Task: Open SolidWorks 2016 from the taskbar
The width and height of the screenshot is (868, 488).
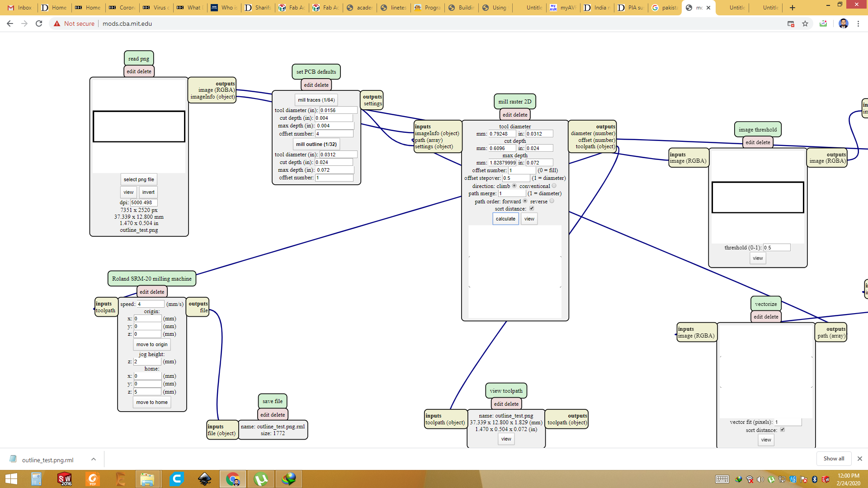Action: click(64, 479)
